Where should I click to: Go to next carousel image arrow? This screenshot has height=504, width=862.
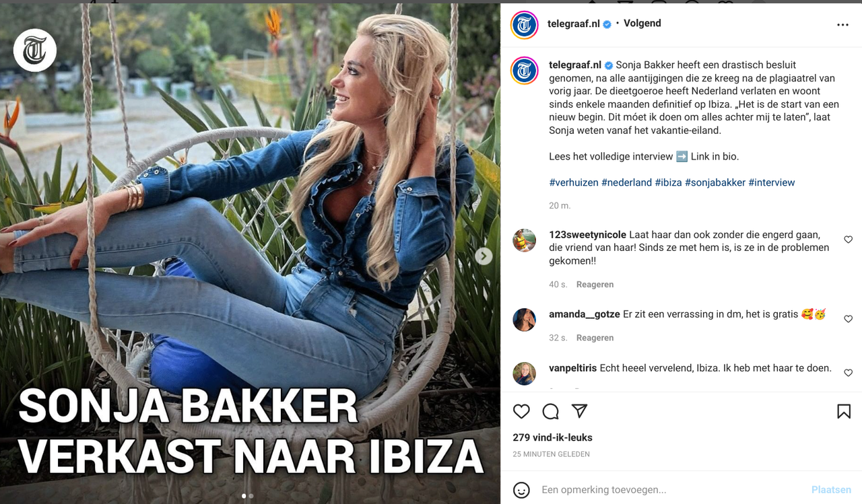(484, 256)
